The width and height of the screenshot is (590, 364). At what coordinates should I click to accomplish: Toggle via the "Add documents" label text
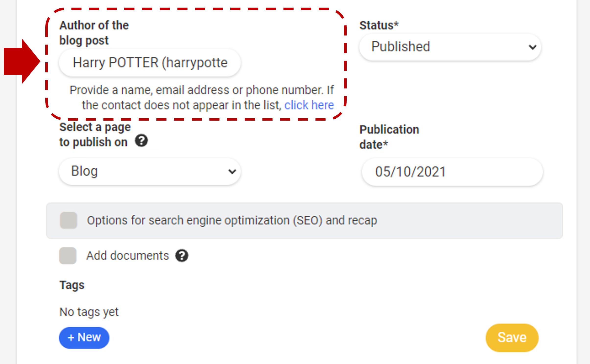click(x=128, y=256)
